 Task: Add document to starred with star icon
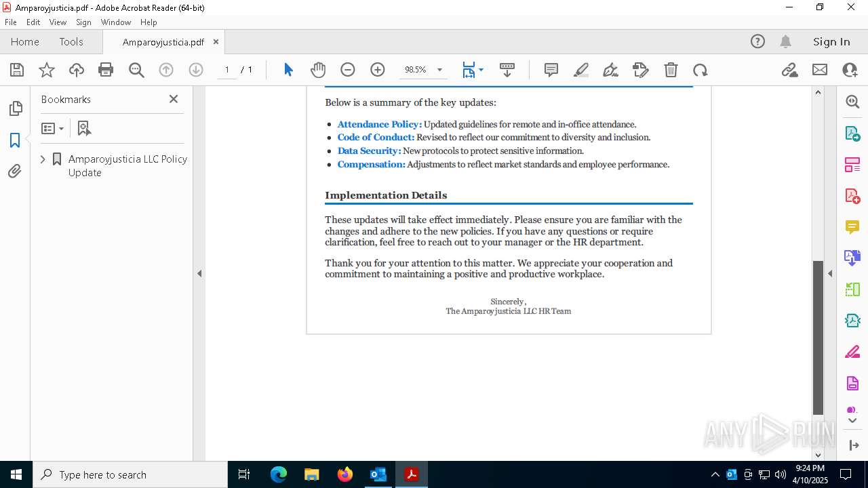tap(47, 70)
